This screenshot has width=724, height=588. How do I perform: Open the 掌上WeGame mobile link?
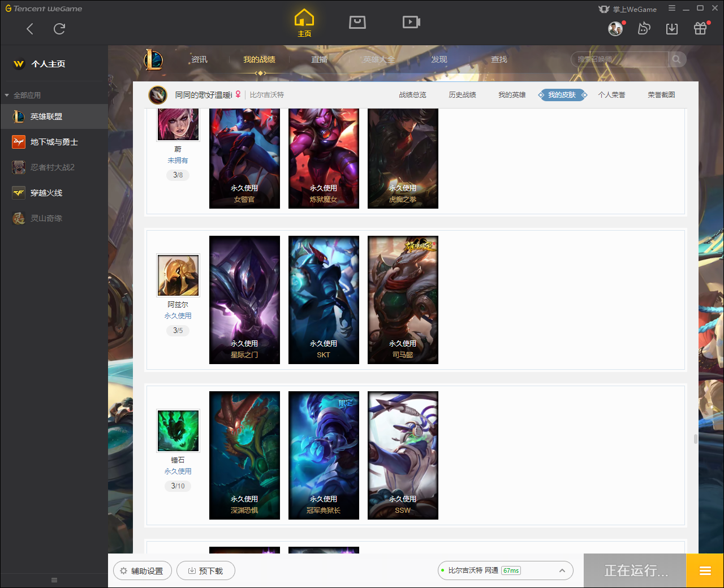pyautogui.click(x=628, y=9)
